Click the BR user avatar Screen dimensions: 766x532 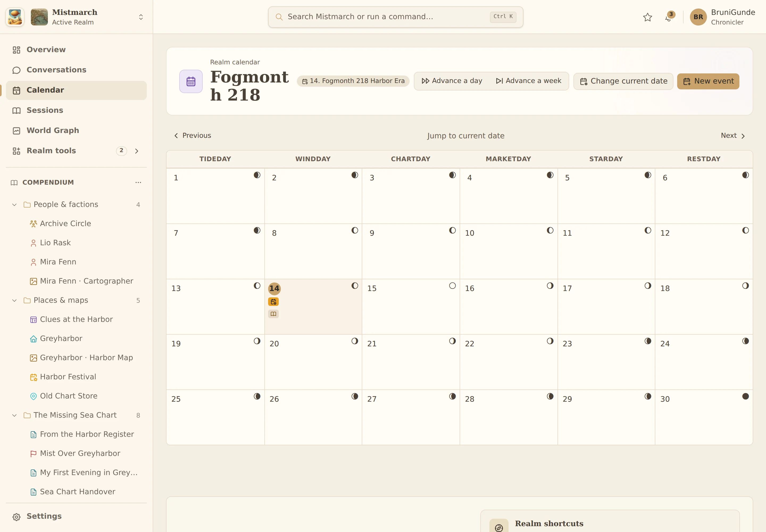(698, 17)
